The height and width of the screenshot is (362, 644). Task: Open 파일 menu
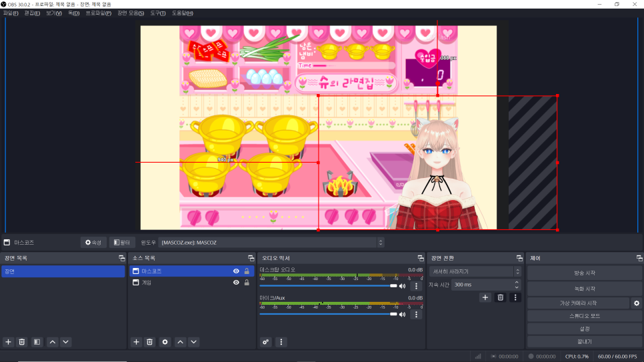pyautogui.click(x=11, y=13)
